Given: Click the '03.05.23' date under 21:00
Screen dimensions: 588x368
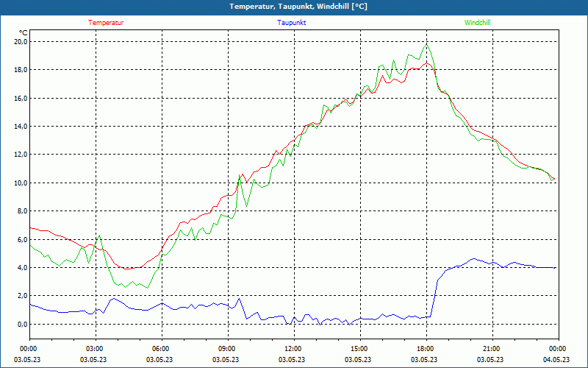Looking at the screenshot, I should click(490, 359).
